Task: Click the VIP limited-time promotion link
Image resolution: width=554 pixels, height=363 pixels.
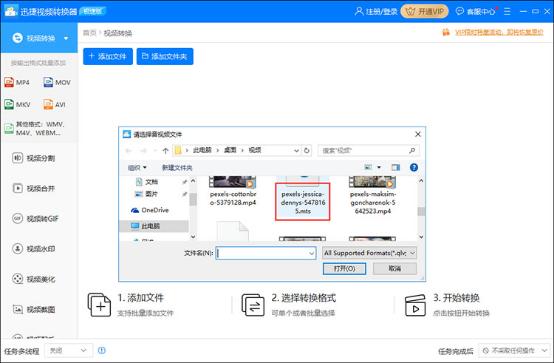Action: point(499,33)
